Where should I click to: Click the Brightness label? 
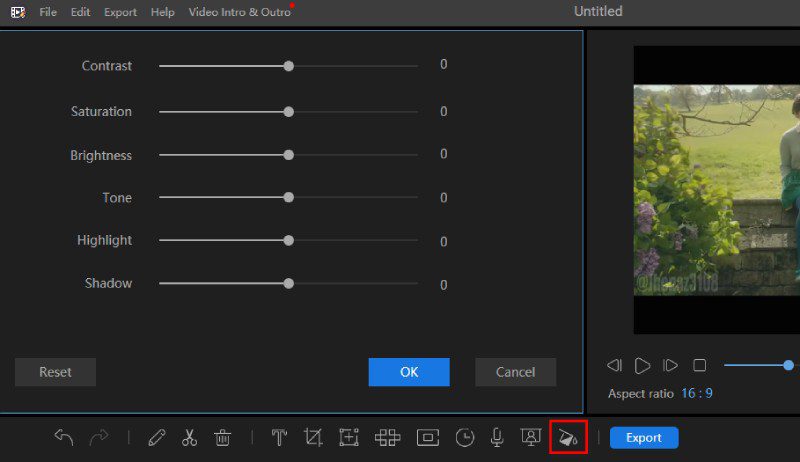click(x=101, y=155)
